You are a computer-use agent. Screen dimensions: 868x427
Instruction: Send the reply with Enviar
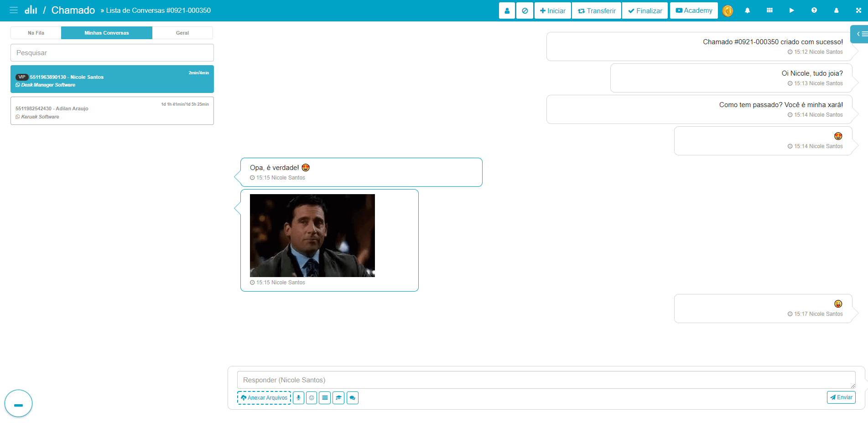(x=841, y=397)
